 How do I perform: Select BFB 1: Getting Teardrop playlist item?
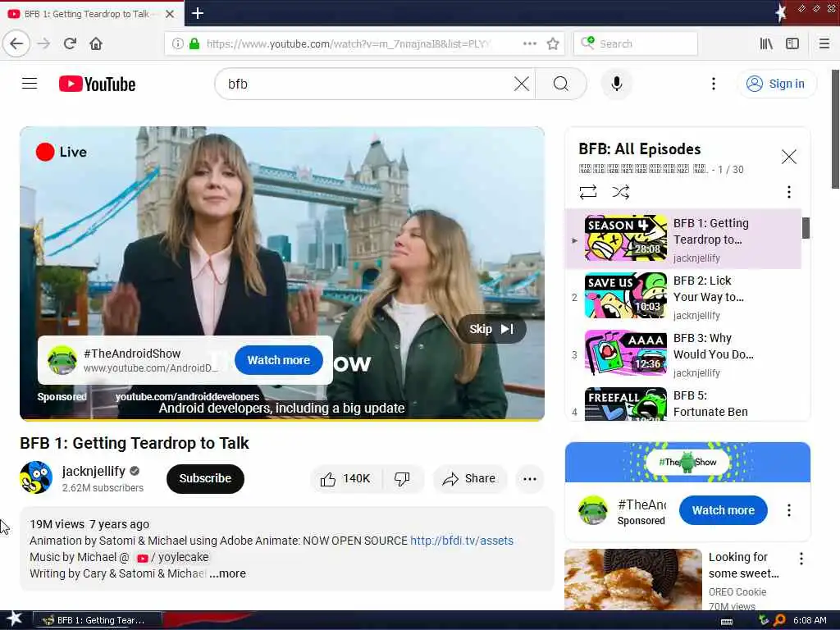click(683, 239)
